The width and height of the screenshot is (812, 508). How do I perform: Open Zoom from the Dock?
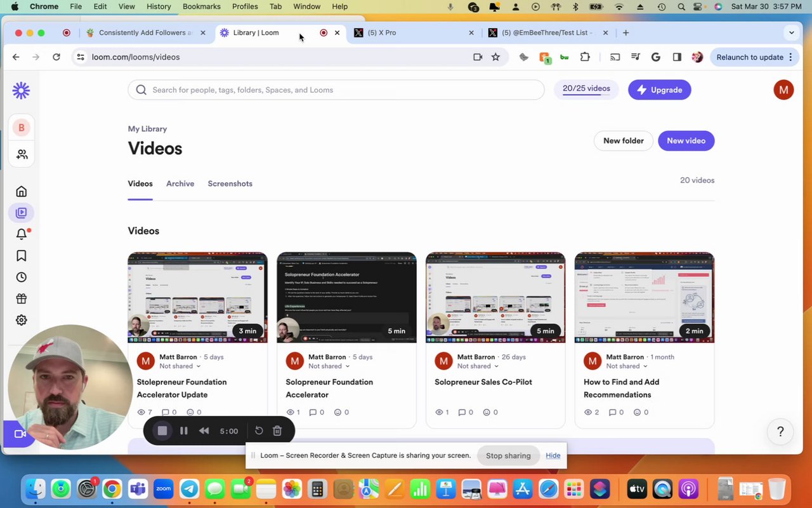click(x=163, y=489)
